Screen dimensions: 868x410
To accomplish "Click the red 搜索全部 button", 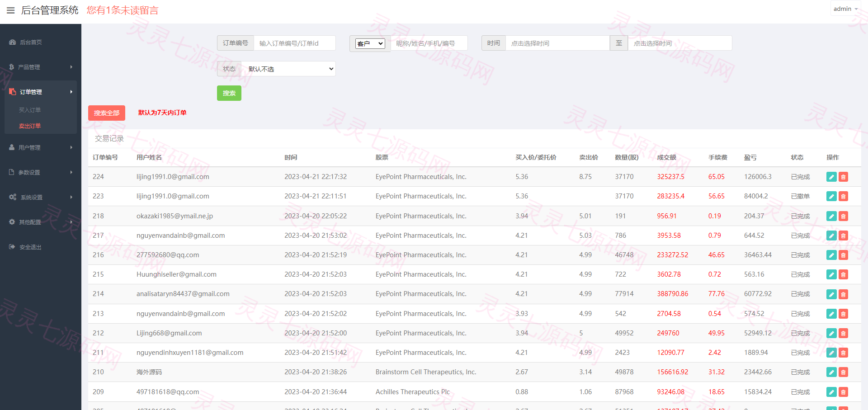I will pos(107,113).
